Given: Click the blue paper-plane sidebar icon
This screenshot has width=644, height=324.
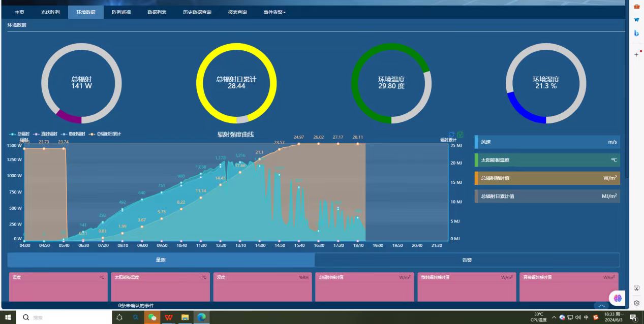Looking at the screenshot, I should coord(636,20).
